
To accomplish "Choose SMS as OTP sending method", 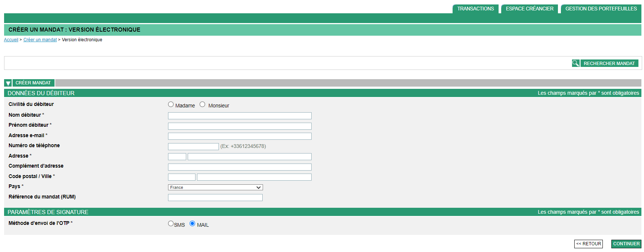I will (171, 223).
